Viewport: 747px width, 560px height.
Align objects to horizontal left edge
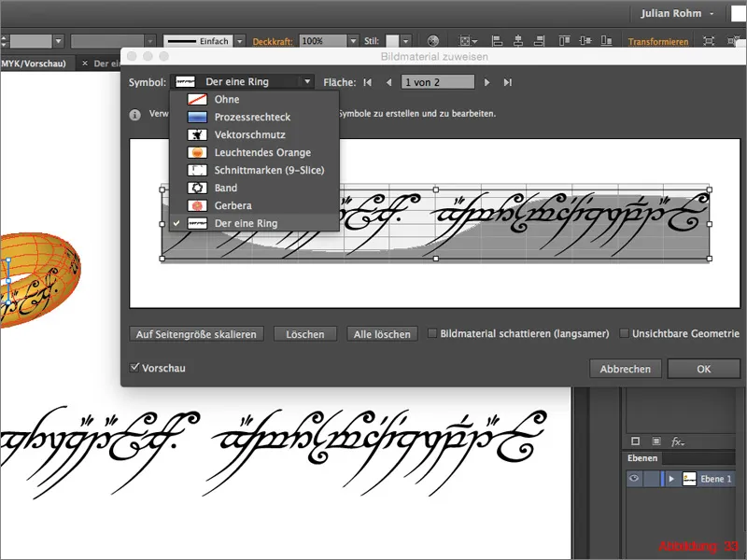click(x=497, y=41)
